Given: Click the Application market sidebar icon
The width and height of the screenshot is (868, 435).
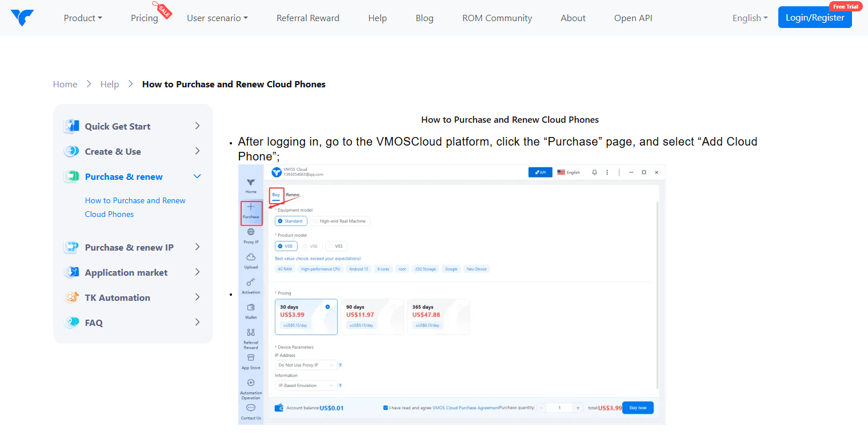Looking at the screenshot, I should (x=71, y=272).
